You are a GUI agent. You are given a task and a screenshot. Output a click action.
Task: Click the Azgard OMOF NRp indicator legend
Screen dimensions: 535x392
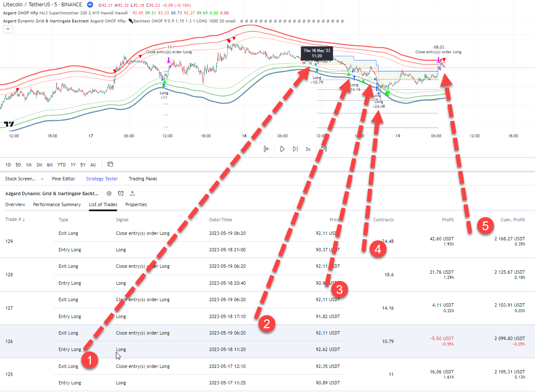click(65, 13)
